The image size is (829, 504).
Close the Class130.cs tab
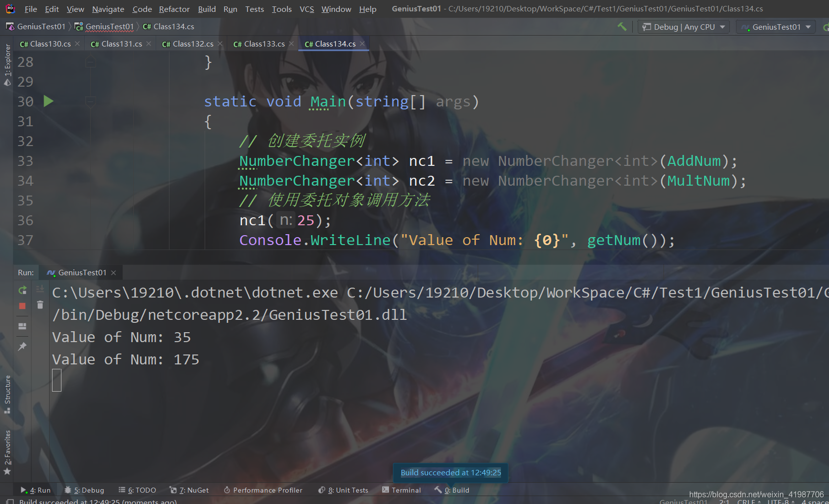coord(77,44)
